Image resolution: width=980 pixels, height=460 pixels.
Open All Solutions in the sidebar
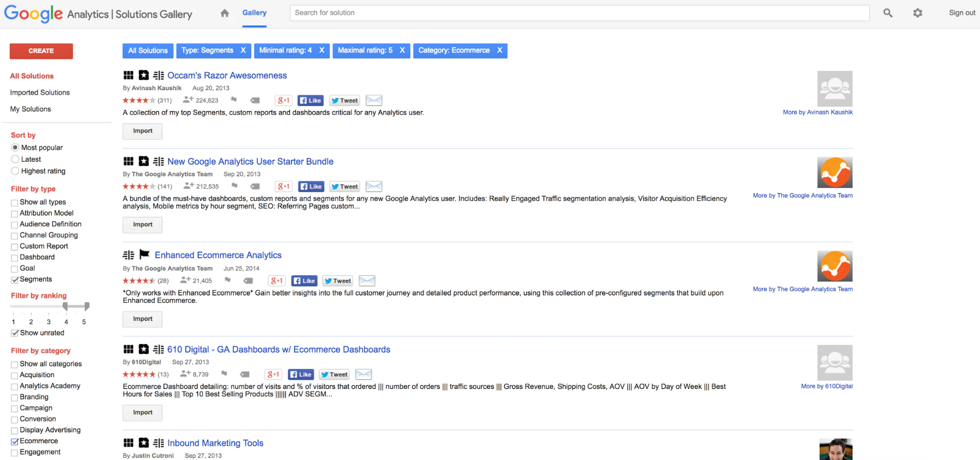coord(32,76)
